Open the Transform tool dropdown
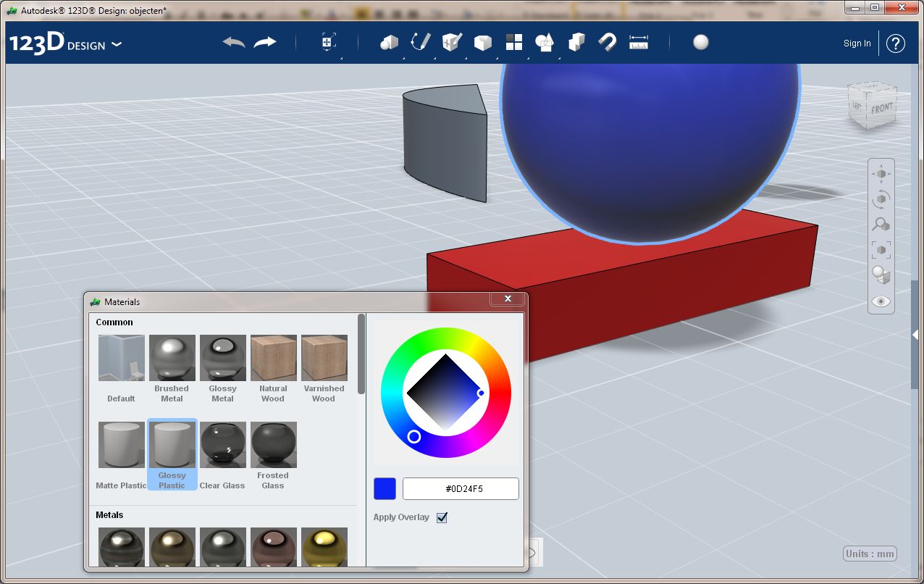 point(328,42)
